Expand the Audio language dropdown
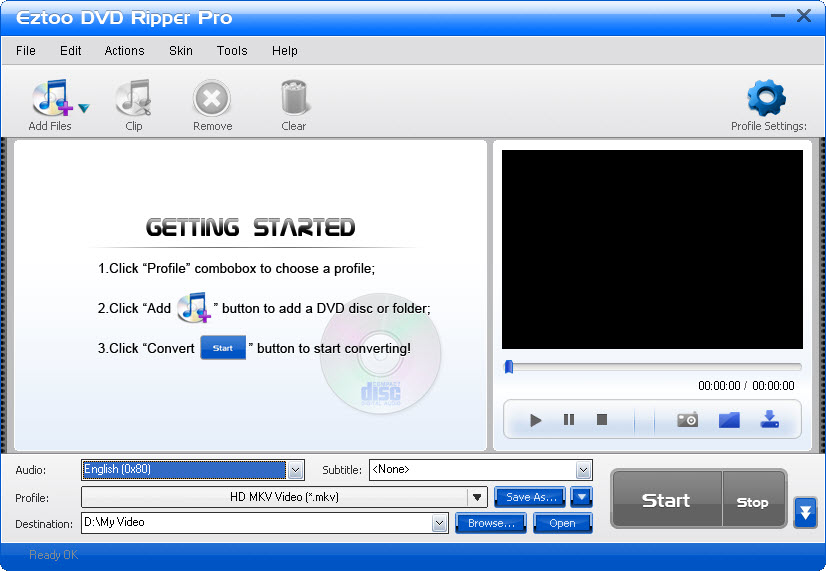Screen dimensions: 826x571 pyautogui.click(x=296, y=470)
